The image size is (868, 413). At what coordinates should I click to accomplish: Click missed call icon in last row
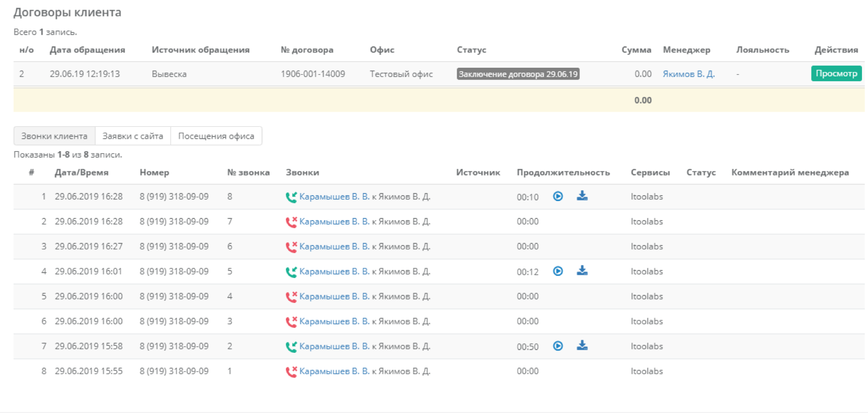pyautogui.click(x=291, y=371)
